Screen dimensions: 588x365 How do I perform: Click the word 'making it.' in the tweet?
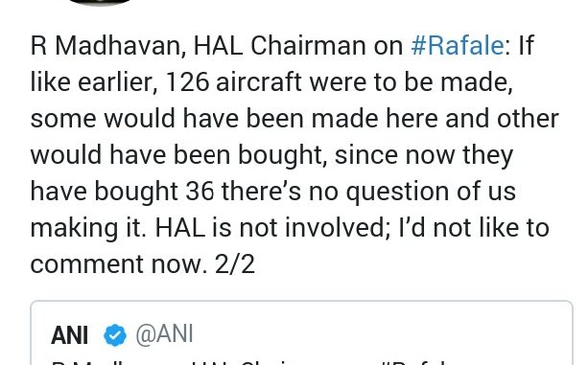coord(88,228)
